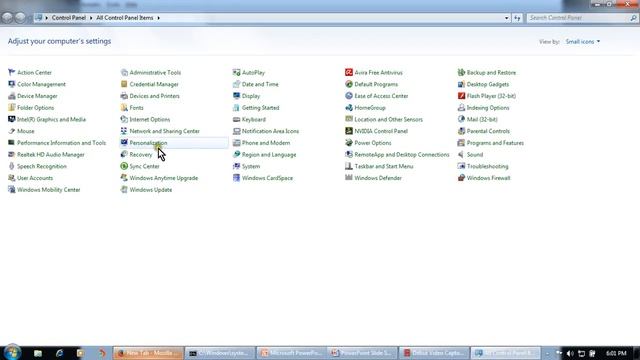Open the RemoteApp and Desktop Connections link
Image resolution: width=640 pixels, height=360 pixels.
click(402, 155)
